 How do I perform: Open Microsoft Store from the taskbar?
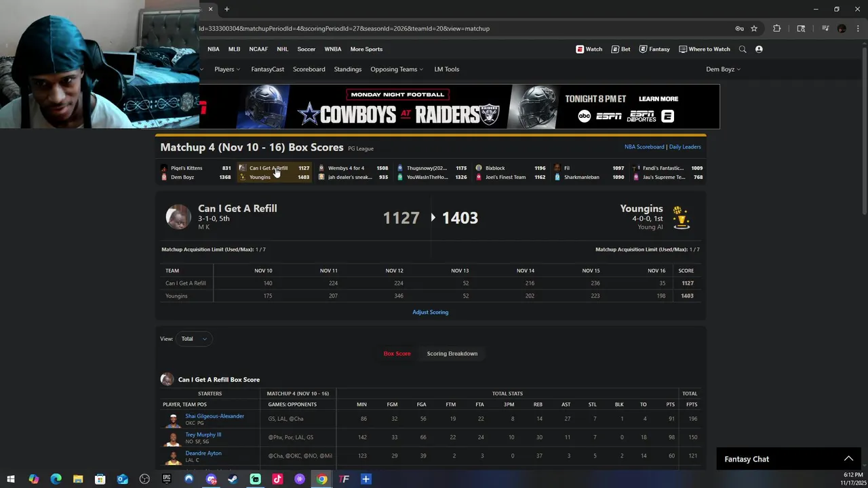tap(100, 479)
